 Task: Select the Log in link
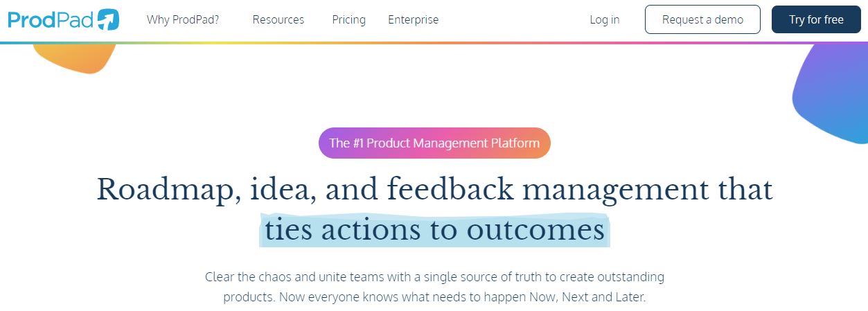[x=605, y=19]
